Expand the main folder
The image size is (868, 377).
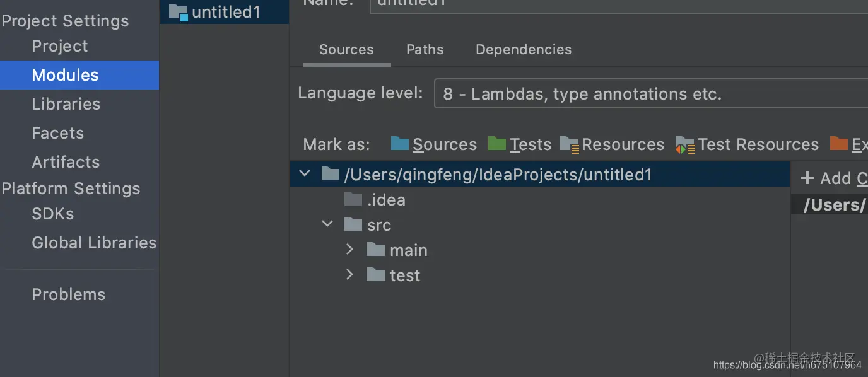click(350, 250)
